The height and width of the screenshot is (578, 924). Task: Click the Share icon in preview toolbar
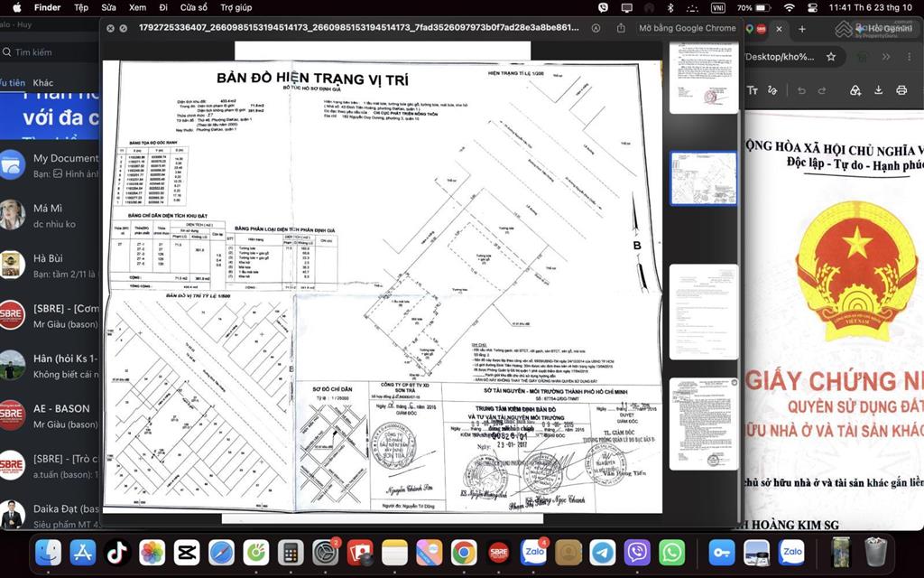coord(621,28)
